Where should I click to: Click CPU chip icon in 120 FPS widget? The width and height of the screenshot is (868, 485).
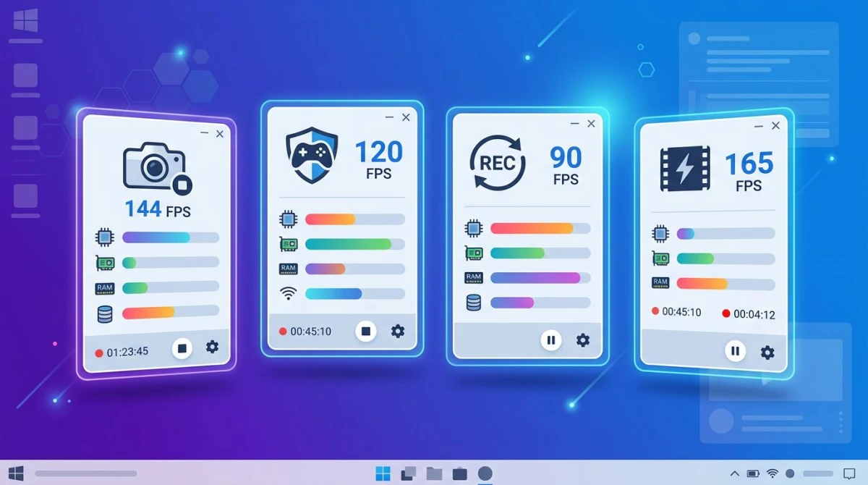[288, 219]
